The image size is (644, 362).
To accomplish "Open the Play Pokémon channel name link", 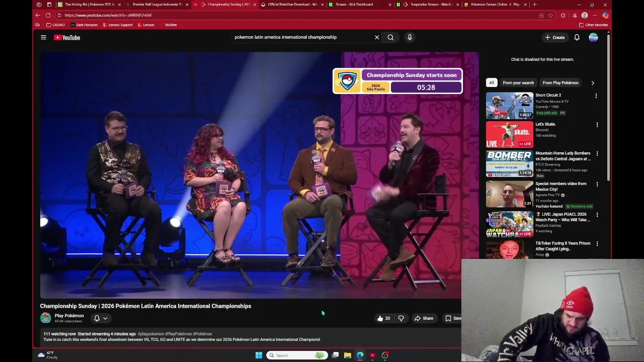I will coord(69,316).
